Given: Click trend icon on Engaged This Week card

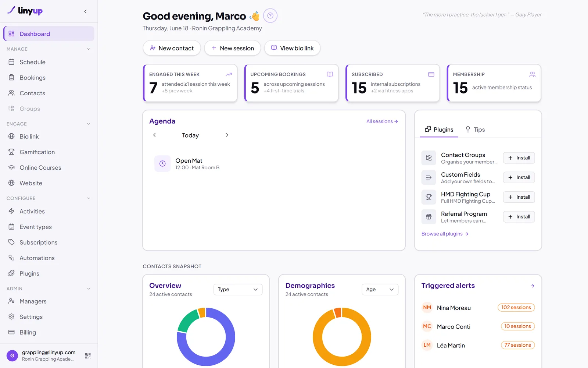Looking at the screenshot, I should (229, 74).
